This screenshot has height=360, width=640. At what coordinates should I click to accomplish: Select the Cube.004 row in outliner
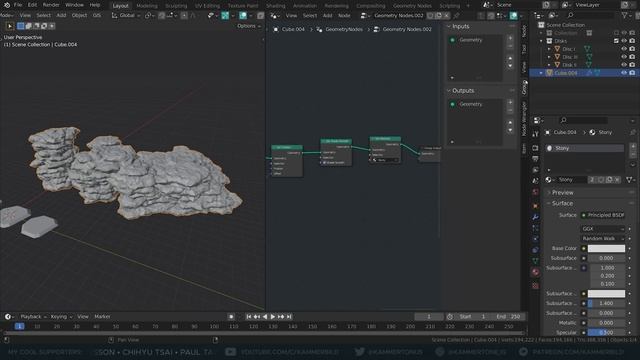tap(584, 73)
